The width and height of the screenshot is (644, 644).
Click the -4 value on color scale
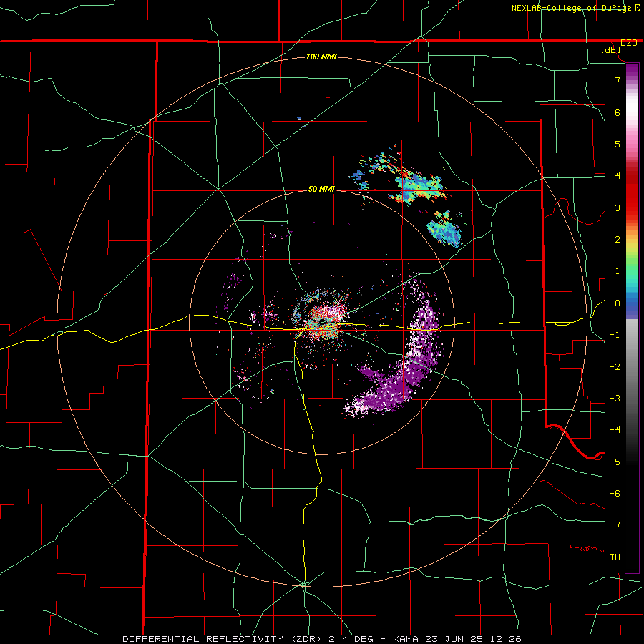(x=615, y=430)
